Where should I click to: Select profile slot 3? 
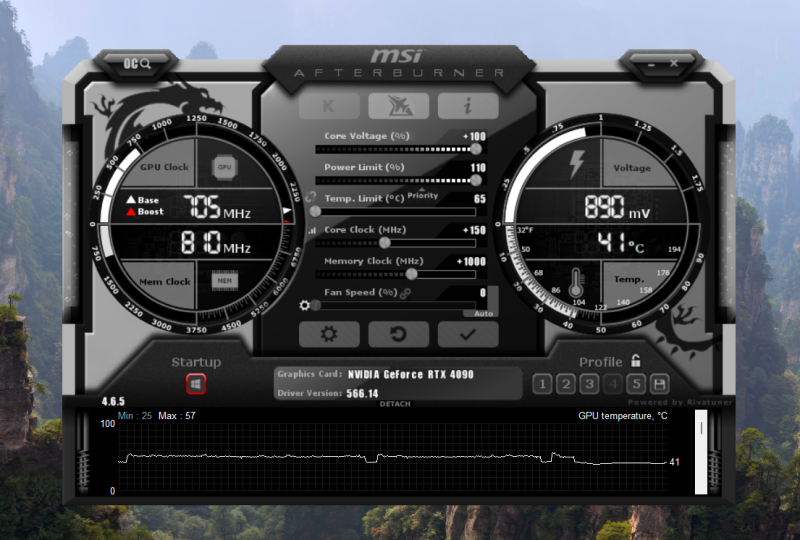(589, 384)
